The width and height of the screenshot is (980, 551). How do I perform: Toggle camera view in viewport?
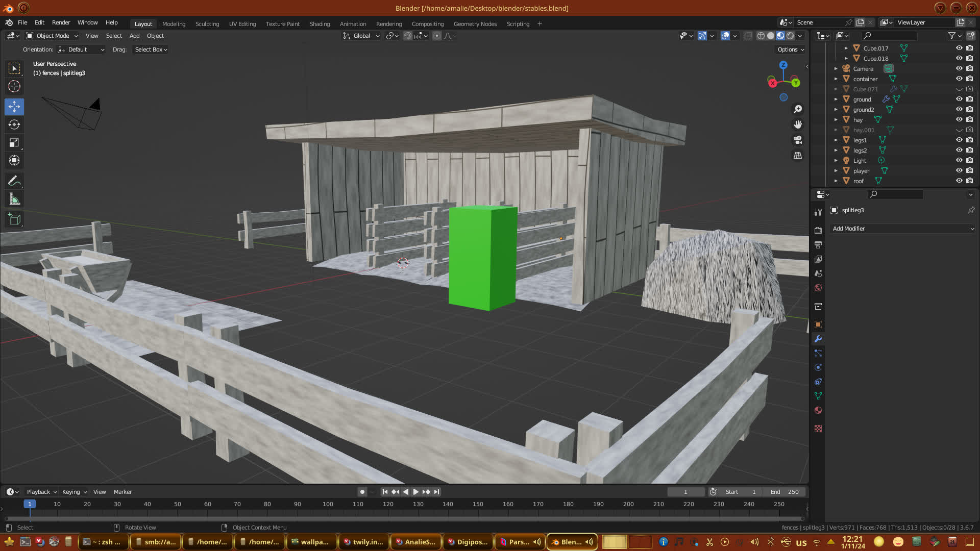(798, 140)
